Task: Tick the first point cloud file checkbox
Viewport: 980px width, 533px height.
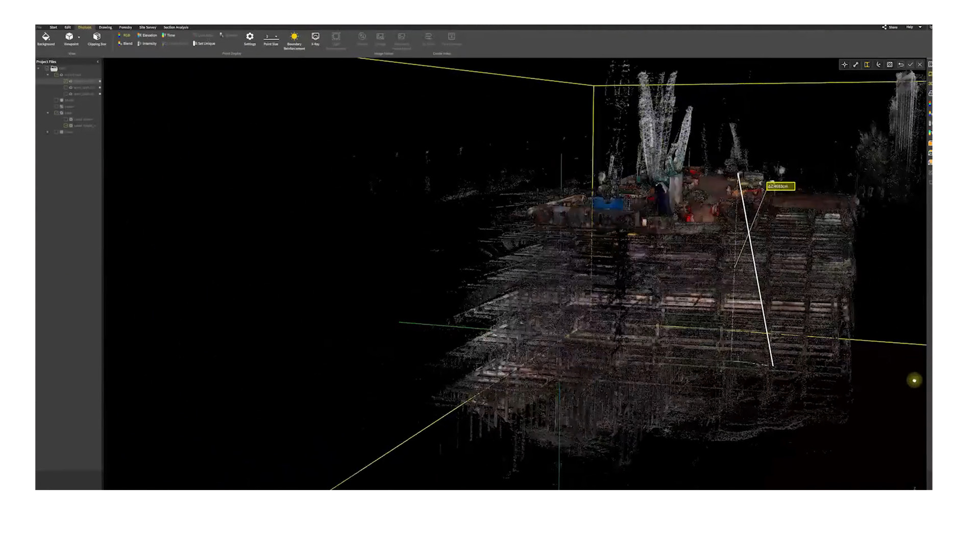Action: click(x=66, y=81)
